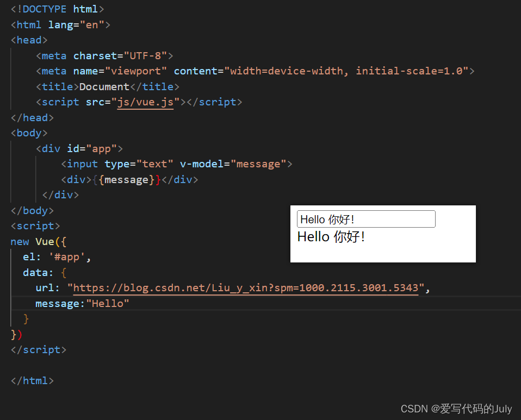Viewport: 521px width, 420px height.
Task: Click 'new Vue({' in the script
Action: coord(39,242)
